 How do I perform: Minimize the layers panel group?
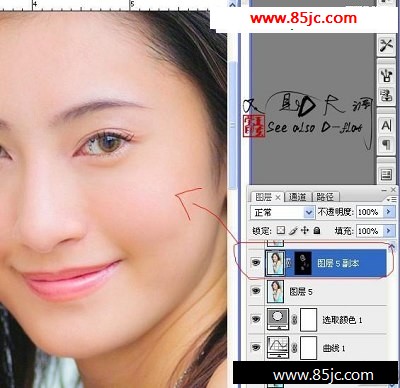click(x=384, y=190)
